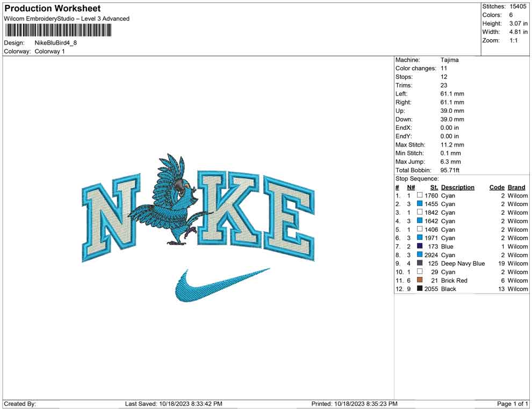532x409 pixels.
Task: Click the 'Brand' column header
Action: [516, 187]
